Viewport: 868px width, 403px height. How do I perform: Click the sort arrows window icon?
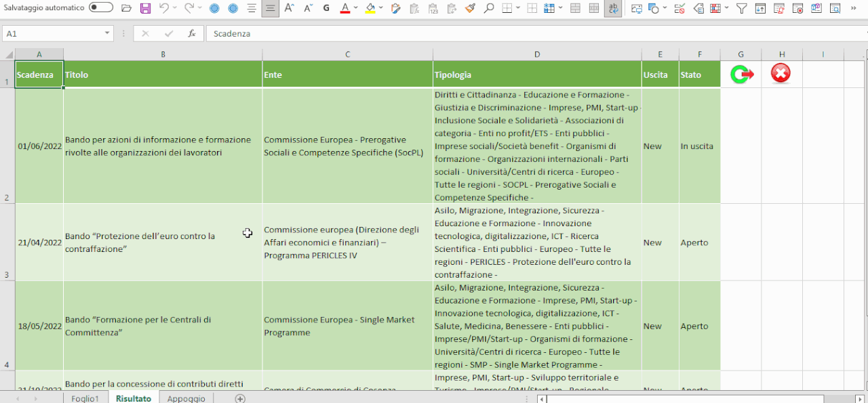coord(761,8)
